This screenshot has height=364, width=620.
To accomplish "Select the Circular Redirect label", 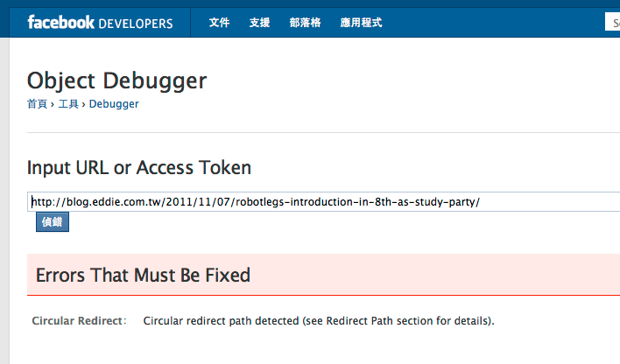I will click(x=79, y=321).
